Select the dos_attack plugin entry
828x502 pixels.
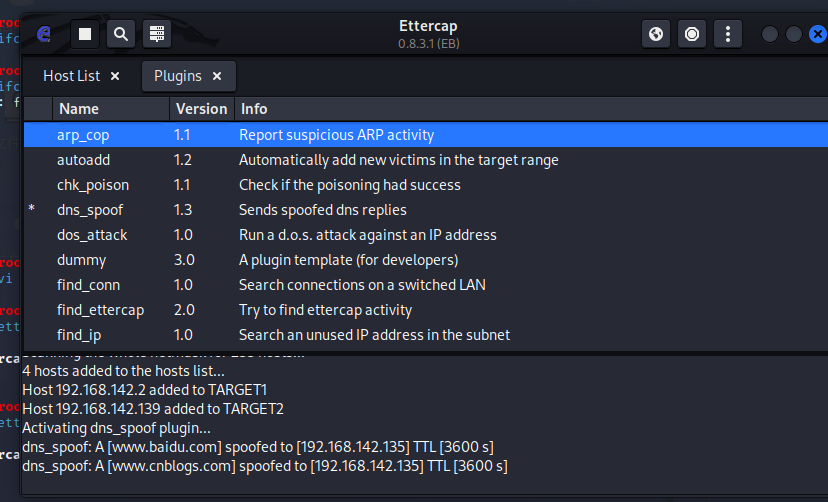92,235
